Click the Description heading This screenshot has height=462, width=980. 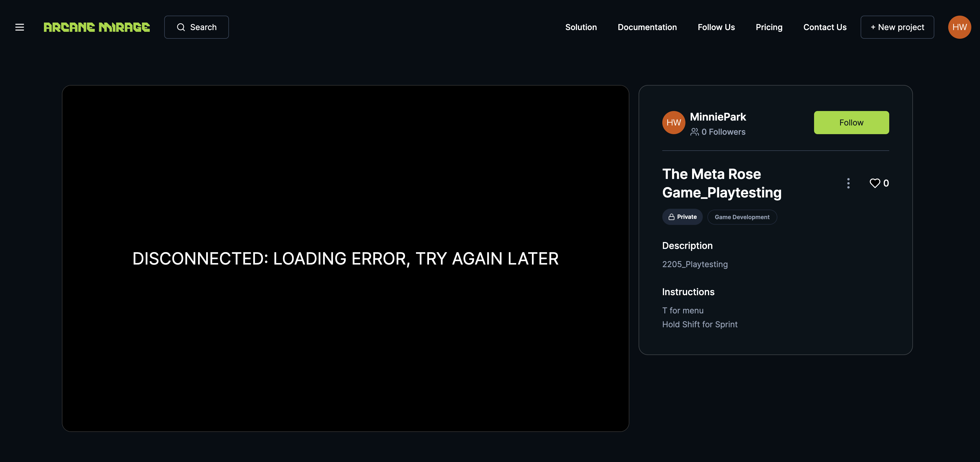[x=687, y=246]
